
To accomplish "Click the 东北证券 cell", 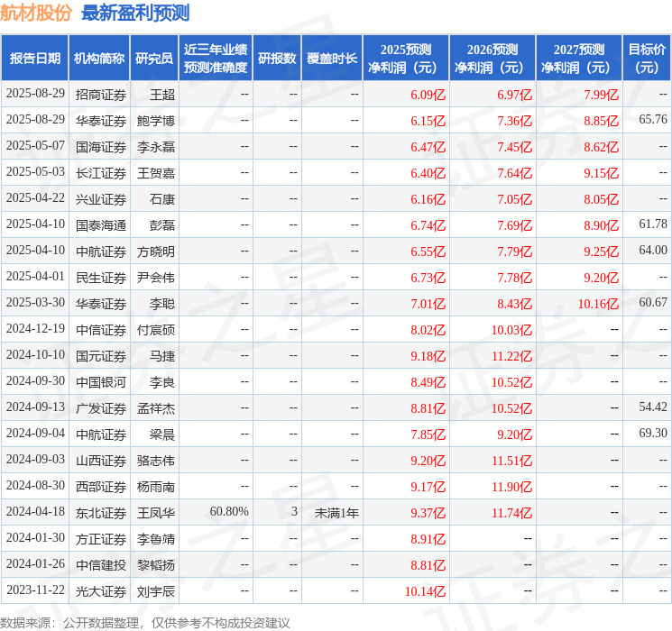I will point(101,512).
